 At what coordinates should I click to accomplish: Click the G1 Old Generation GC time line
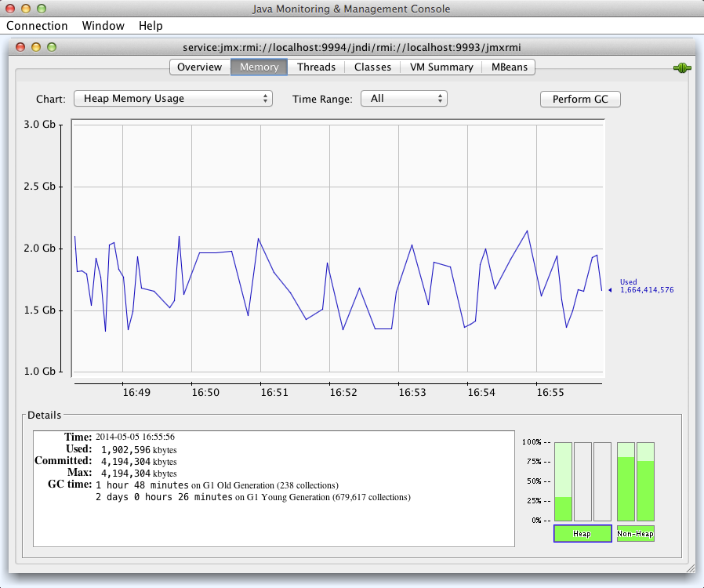(x=217, y=485)
